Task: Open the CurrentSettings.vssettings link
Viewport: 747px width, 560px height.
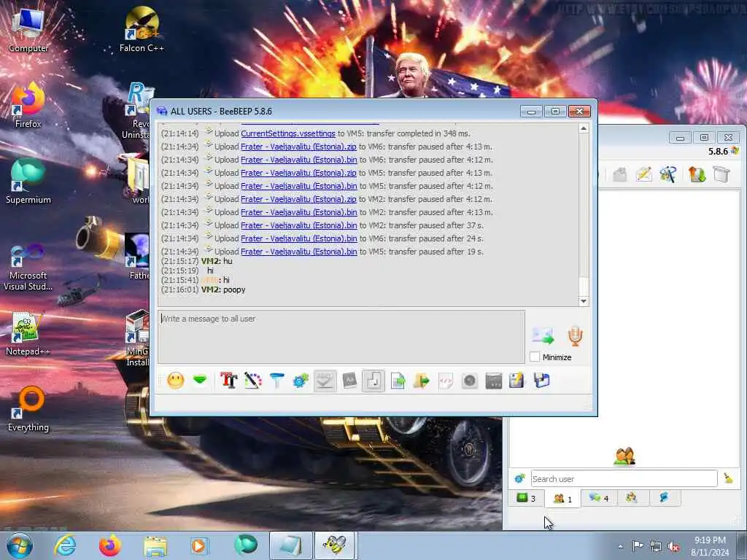Action: click(287, 133)
